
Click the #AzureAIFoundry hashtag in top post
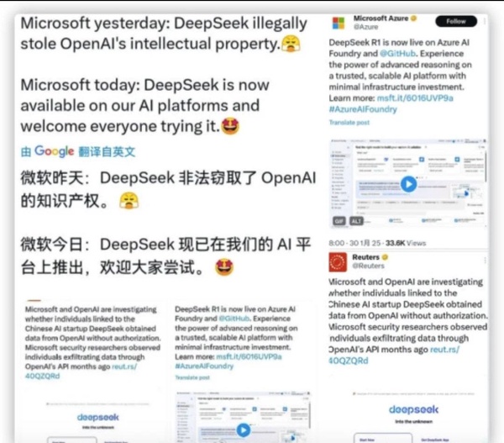point(363,109)
